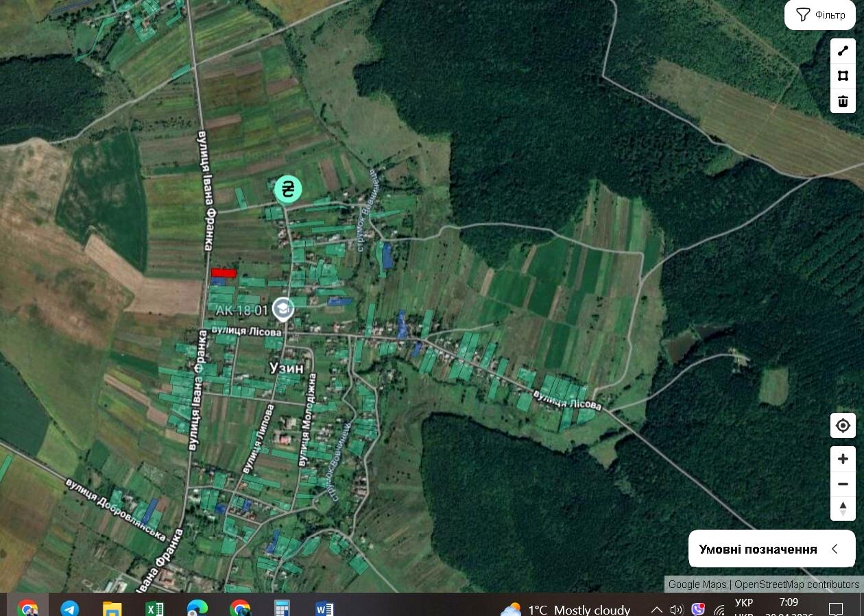
Task: Open the second Chrome taskbar icon
Action: [240, 608]
